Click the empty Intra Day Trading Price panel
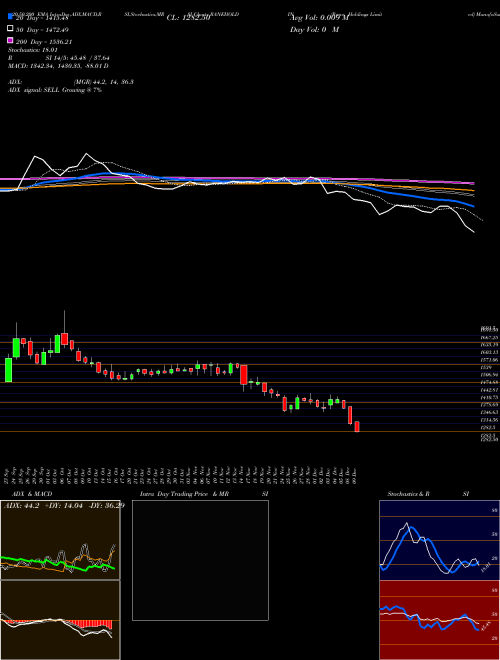The image size is (500, 660). coord(200,560)
